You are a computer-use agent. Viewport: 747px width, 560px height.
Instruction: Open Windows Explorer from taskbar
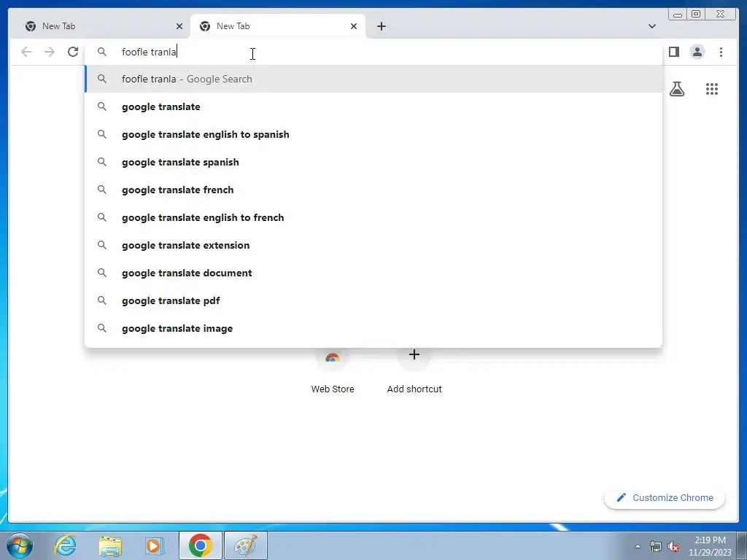(x=110, y=545)
